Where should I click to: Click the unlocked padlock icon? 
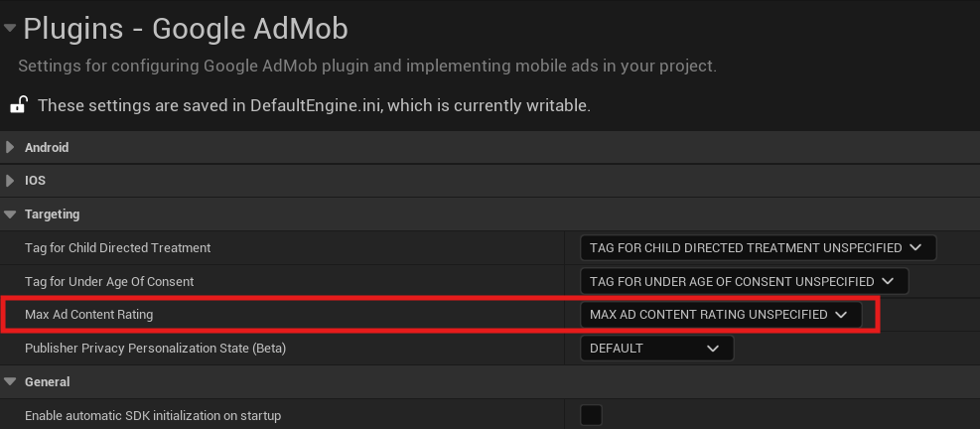[x=18, y=104]
